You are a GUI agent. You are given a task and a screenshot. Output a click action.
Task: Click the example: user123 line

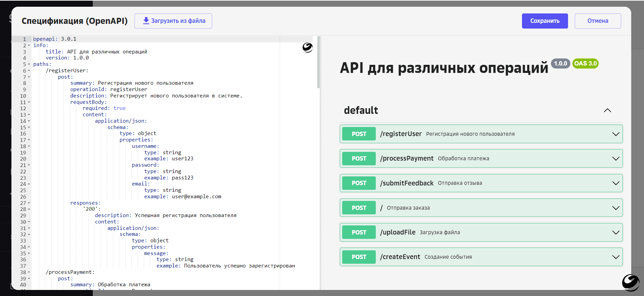[169, 159]
